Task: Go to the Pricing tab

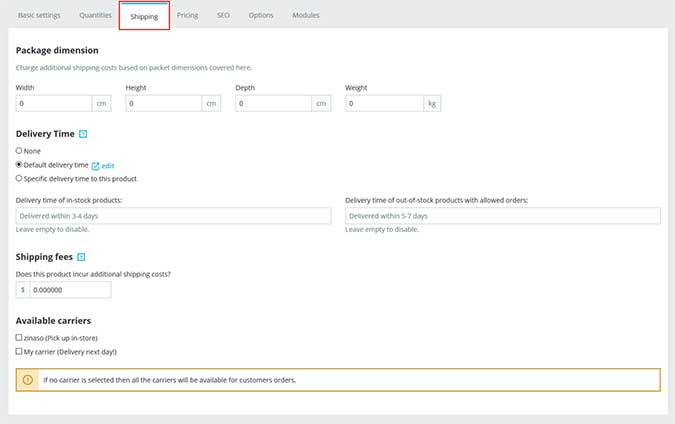Action: click(187, 16)
